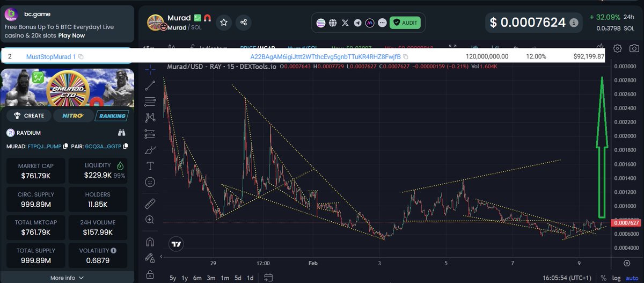The image size is (644, 283).
Task: Copy the MURAD contract address
Action: click(x=65, y=146)
